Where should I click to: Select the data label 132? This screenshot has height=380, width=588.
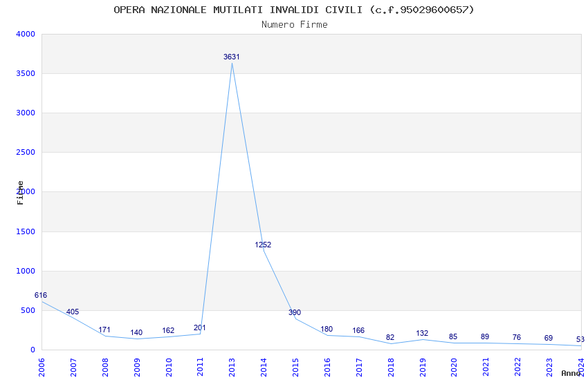pos(422,333)
